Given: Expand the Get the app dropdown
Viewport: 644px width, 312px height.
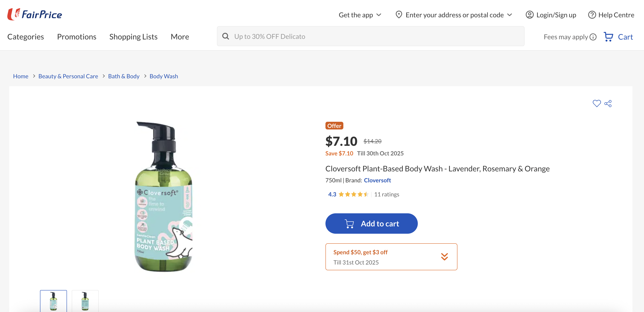Looking at the screenshot, I should [x=379, y=15].
